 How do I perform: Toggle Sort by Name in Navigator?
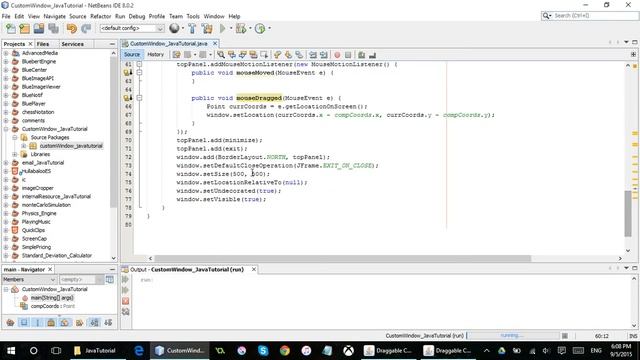tap(94, 323)
